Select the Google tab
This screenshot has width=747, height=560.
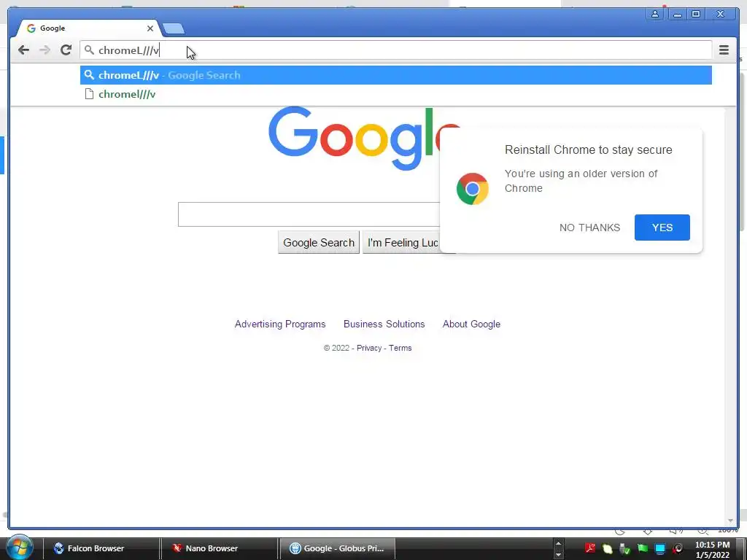(88, 28)
